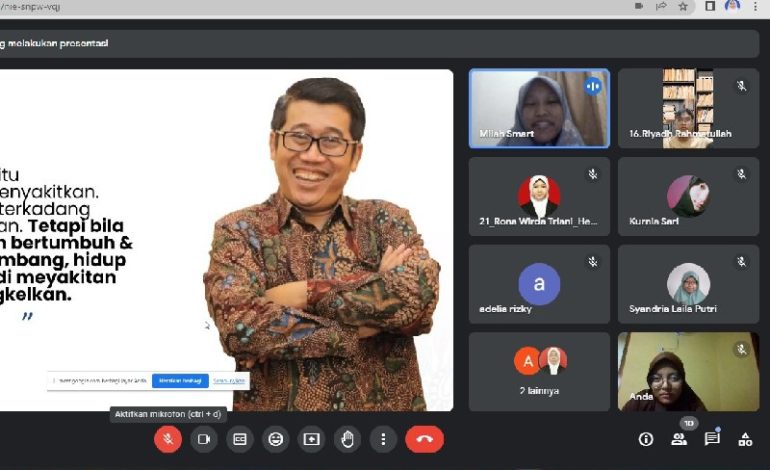Select the Syandria Laila Putri tile
Image resolution: width=770 pixels, height=470 pixels.
click(x=688, y=284)
